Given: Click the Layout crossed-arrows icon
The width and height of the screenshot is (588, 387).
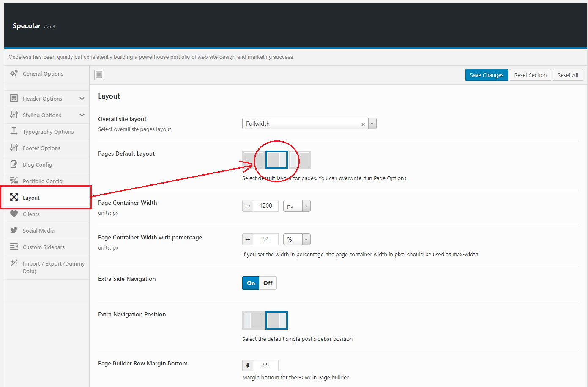Looking at the screenshot, I should pyautogui.click(x=14, y=197).
